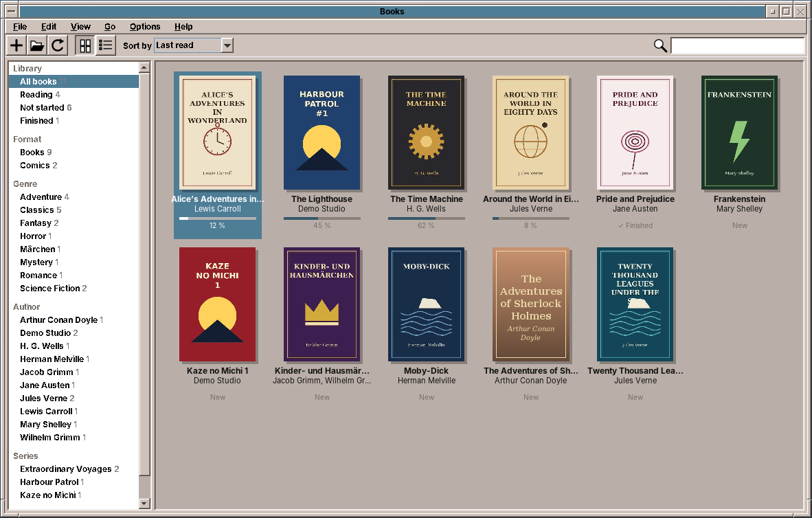The image size is (812, 518).
Task: Open Pride and Prejudice cover
Action: (x=635, y=133)
